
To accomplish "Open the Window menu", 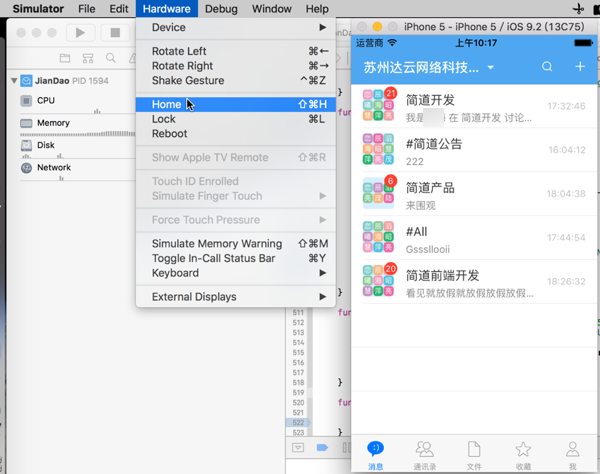I will [272, 9].
